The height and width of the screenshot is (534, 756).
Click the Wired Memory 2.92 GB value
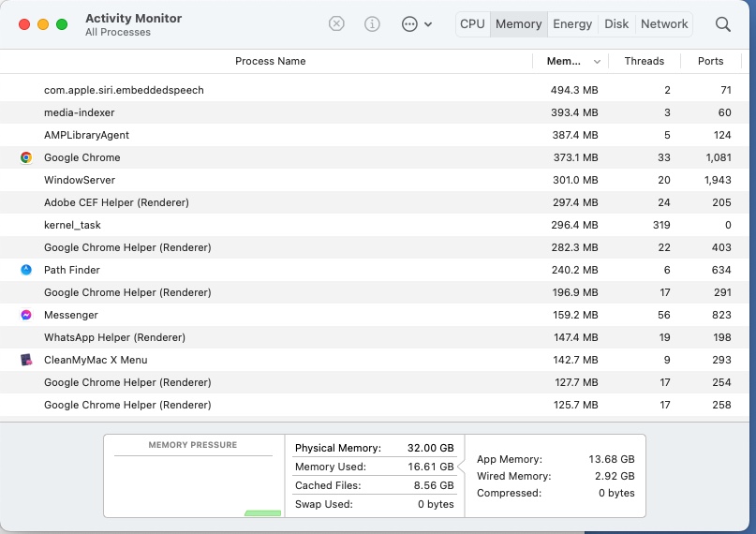[x=615, y=476]
